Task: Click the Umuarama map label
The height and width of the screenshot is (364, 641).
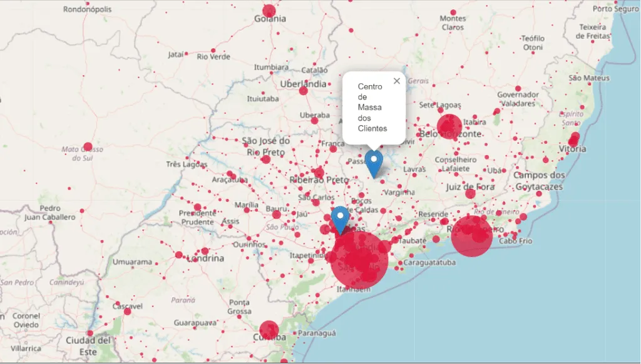Action: tap(132, 262)
